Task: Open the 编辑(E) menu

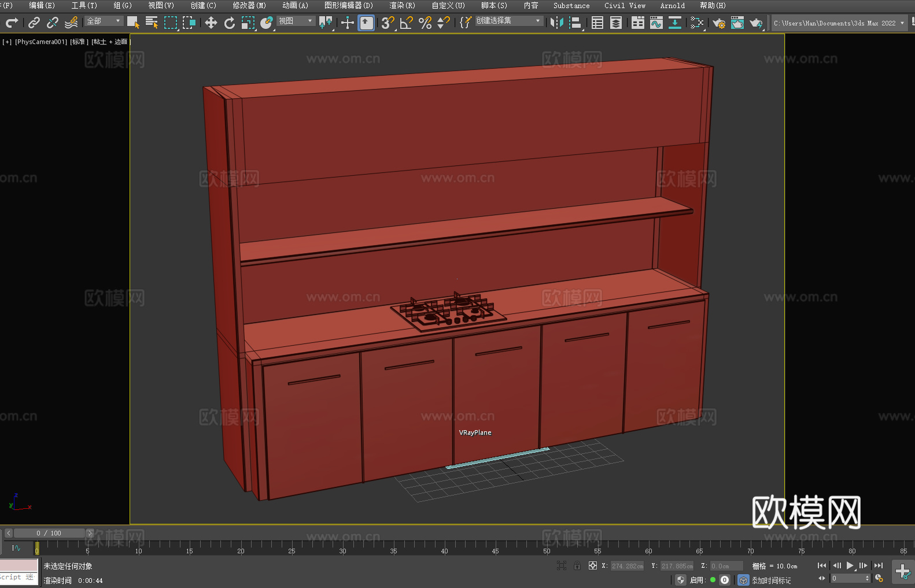Action: (x=42, y=5)
